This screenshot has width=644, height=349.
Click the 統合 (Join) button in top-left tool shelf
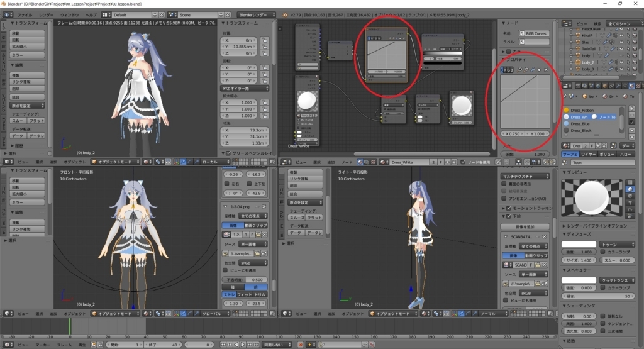tap(28, 97)
